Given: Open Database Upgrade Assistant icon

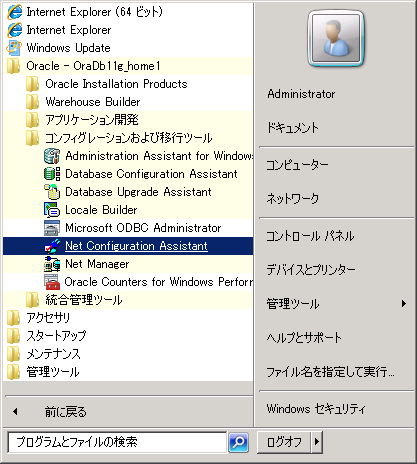Looking at the screenshot, I should [x=52, y=192].
